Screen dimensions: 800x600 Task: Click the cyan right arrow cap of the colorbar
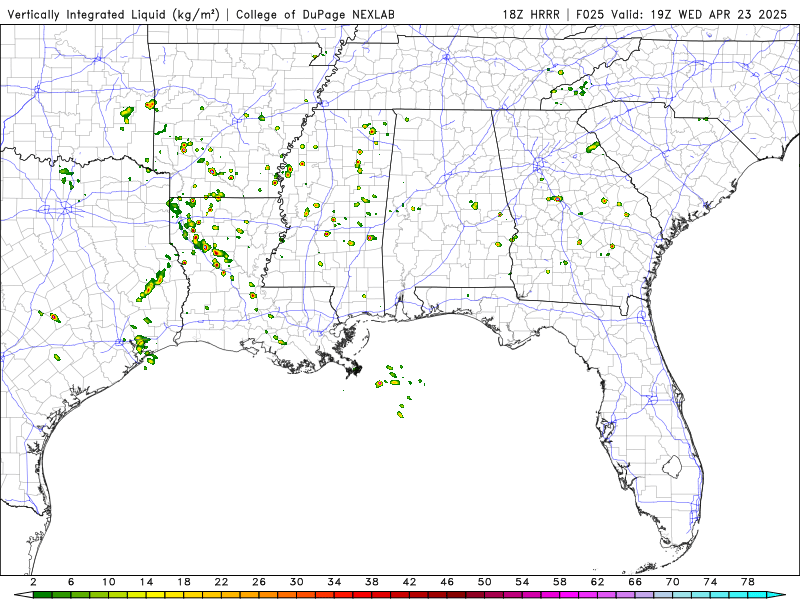777,595
